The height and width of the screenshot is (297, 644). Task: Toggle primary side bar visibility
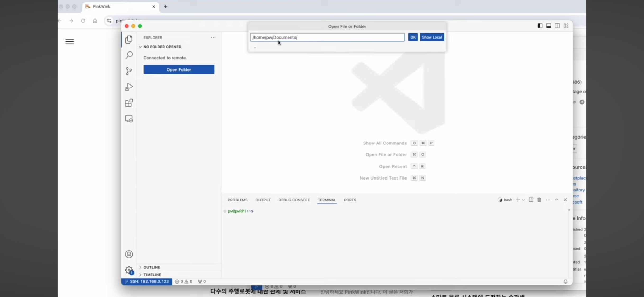point(540,26)
